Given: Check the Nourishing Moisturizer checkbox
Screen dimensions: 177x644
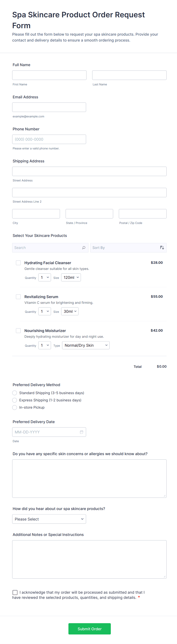Looking at the screenshot, I should click(x=18, y=330).
